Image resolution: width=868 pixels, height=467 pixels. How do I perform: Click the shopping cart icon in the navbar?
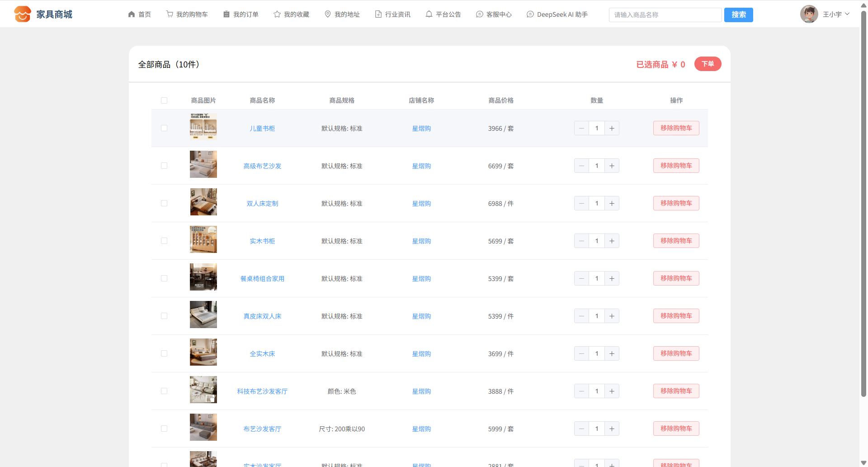[170, 14]
